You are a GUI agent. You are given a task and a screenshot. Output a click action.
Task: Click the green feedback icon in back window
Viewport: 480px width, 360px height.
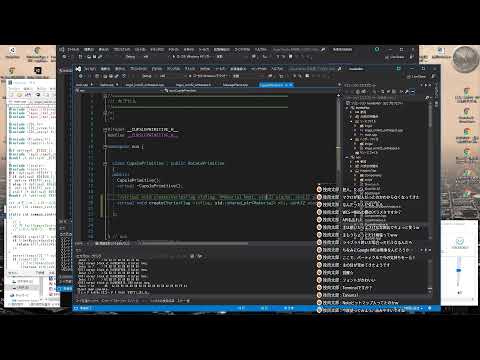click(x=377, y=49)
